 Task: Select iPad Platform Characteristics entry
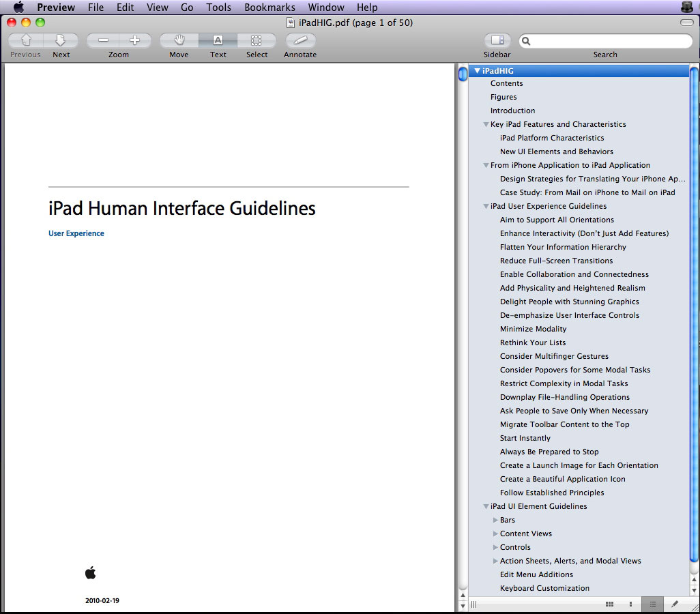552,138
